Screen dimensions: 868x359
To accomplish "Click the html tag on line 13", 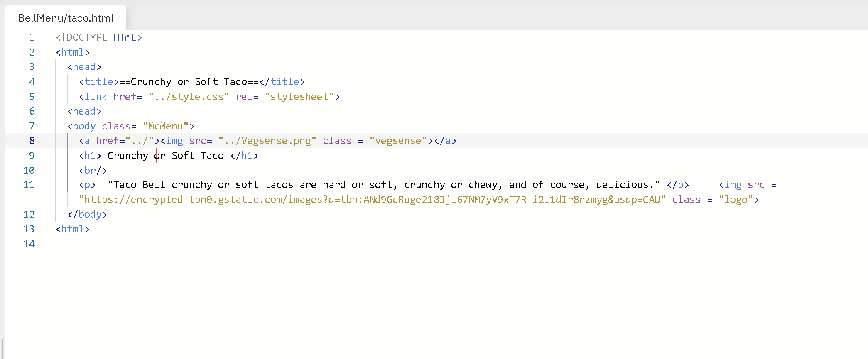I will click(x=73, y=229).
